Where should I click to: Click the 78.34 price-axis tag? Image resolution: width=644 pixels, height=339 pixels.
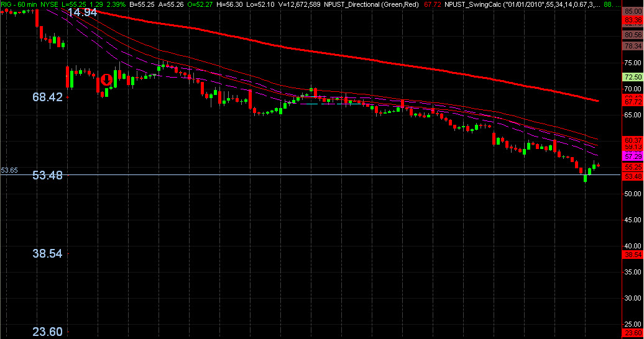coord(633,47)
